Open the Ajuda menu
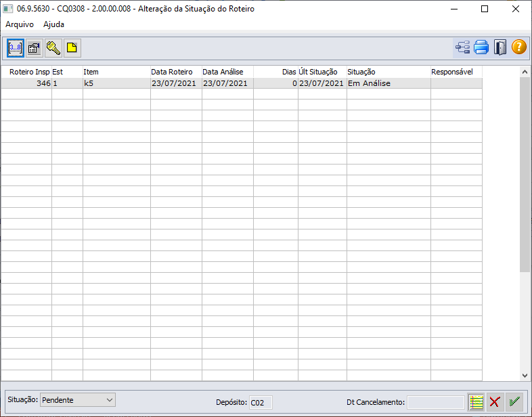Image resolution: width=532 pixels, height=417 pixels. tap(53, 24)
